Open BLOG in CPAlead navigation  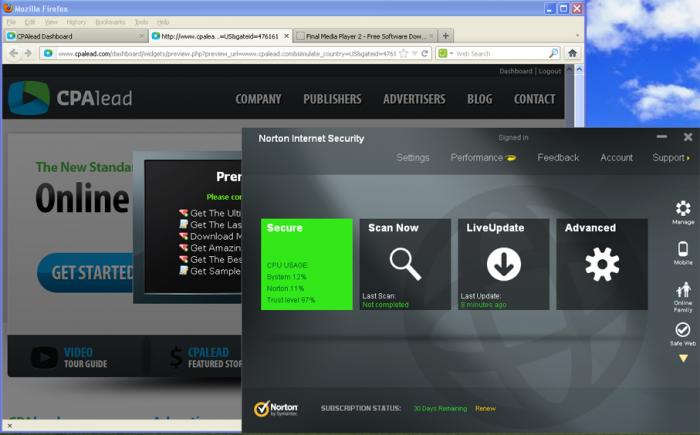tap(479, 99)
